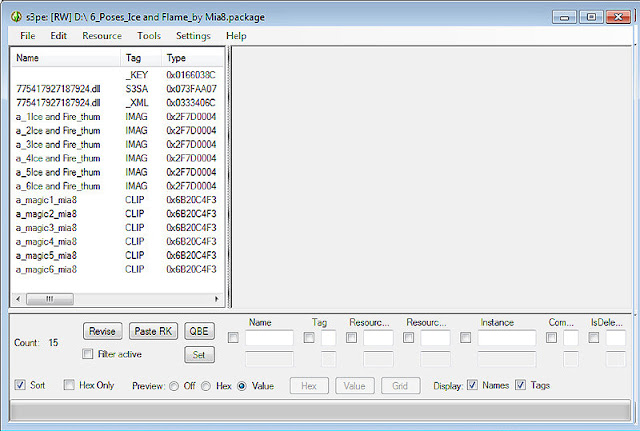Image resolution: width=640 pixels, height=431 pixels.
Task: Select the a_1Ice and Fire_thum row
Action: pyautogui.click(x=116, y=117)
